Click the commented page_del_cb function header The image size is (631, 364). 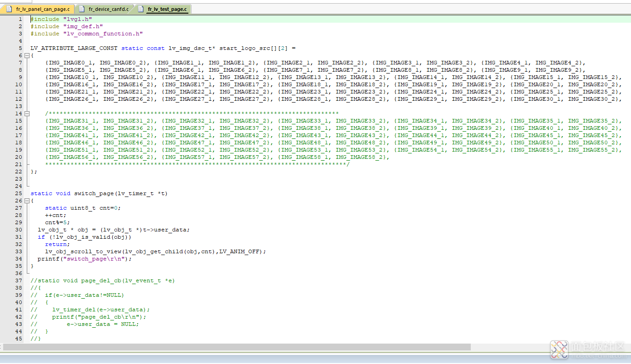pos(103,280)
